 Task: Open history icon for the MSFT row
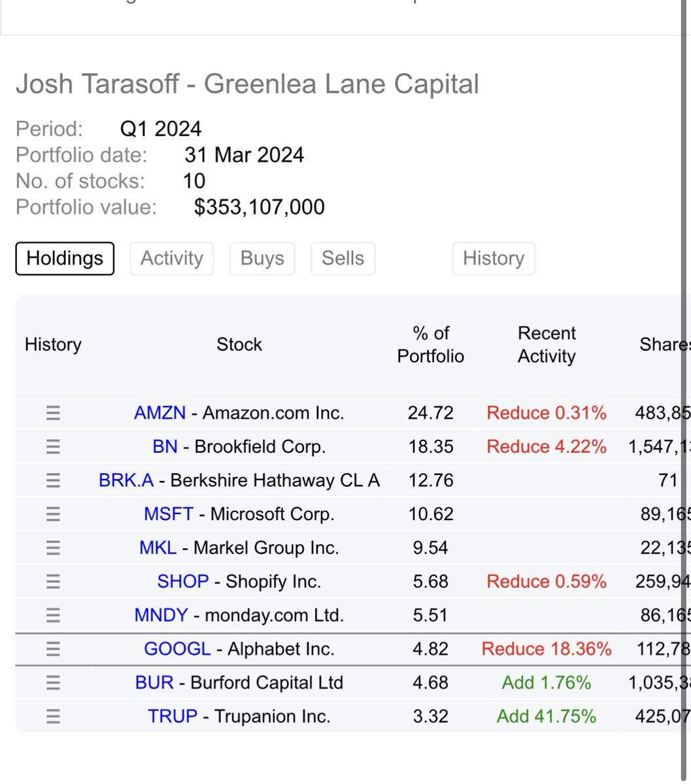(53, 514)
